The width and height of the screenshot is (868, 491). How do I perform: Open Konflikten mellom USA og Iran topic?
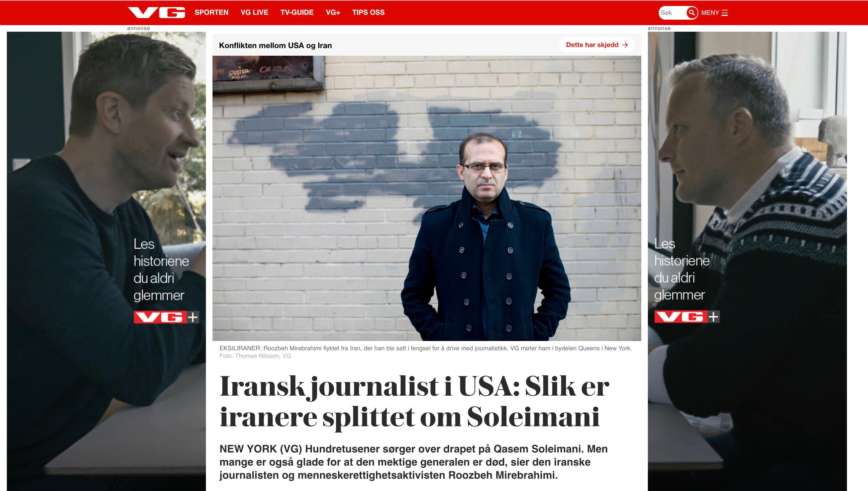(275, 46)
